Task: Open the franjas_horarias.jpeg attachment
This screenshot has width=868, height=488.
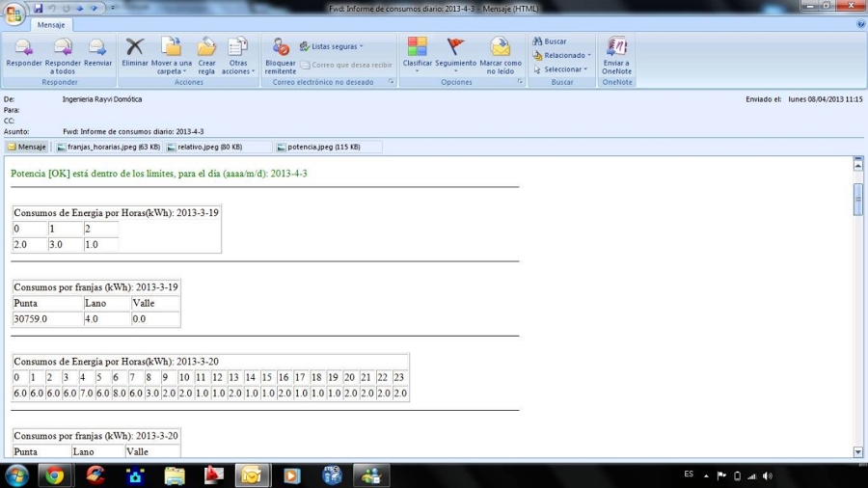Action: pyautogui.click(x=107, y=148)
